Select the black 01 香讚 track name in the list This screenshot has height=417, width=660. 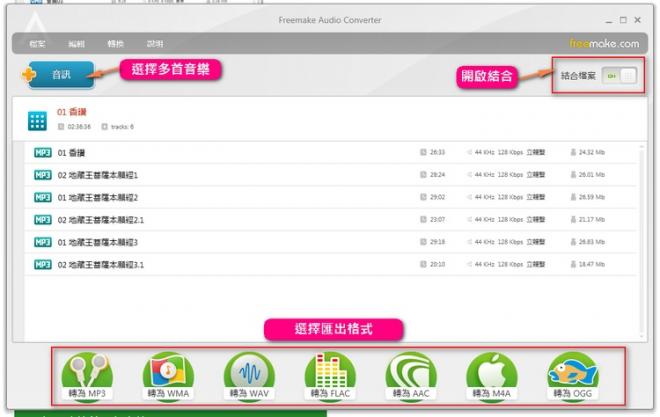click(x=71, y=153)
